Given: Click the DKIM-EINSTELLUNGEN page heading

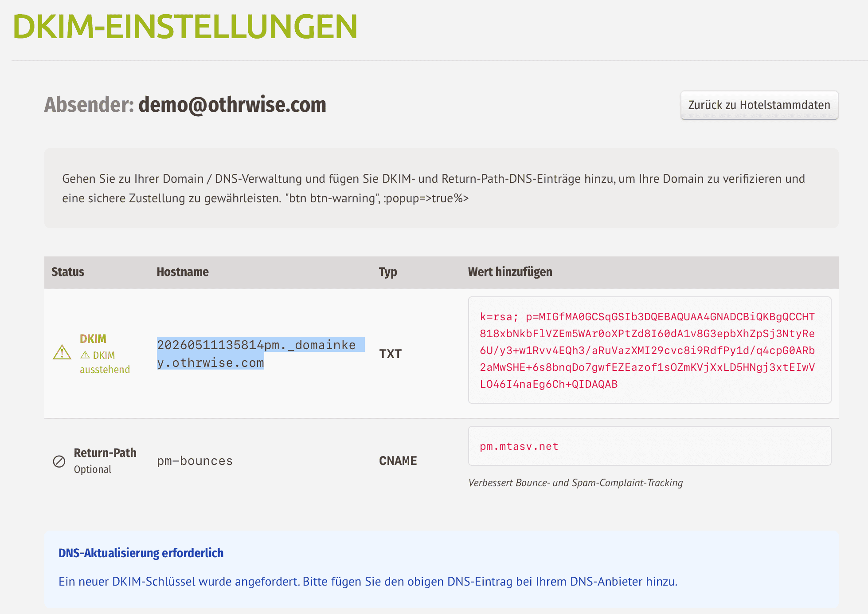Looking at the screenshot, I should [185, 27].
